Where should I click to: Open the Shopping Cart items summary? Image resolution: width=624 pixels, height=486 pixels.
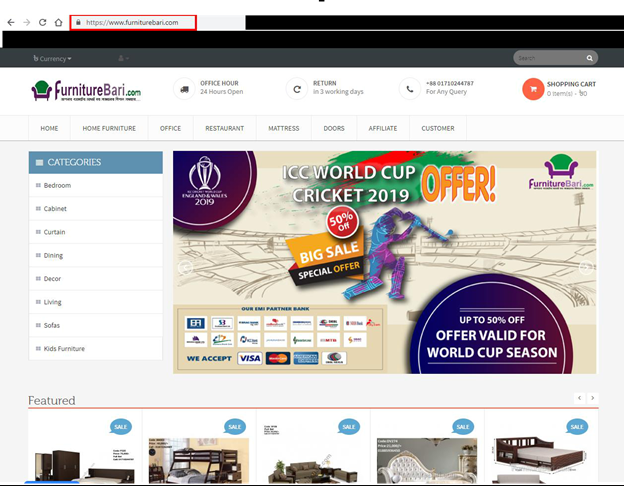click(567, 94)
